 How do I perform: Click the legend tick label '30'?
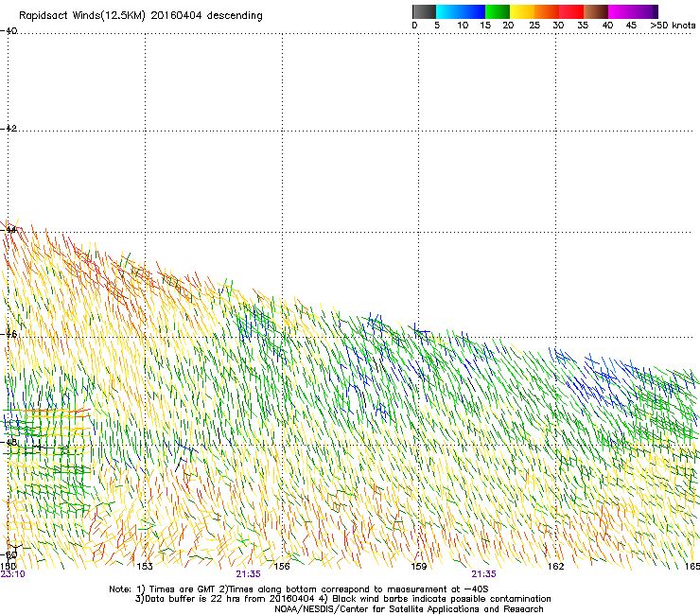(558, 26)
